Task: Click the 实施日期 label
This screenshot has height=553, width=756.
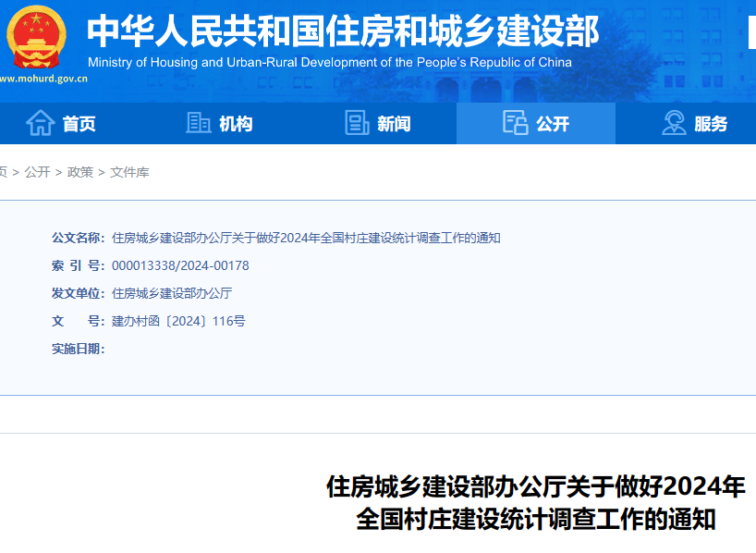Action: [x=79, y=349]
